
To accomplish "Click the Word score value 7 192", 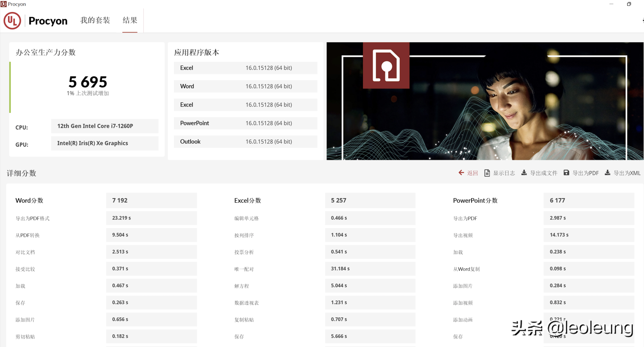I will point(152,200).
